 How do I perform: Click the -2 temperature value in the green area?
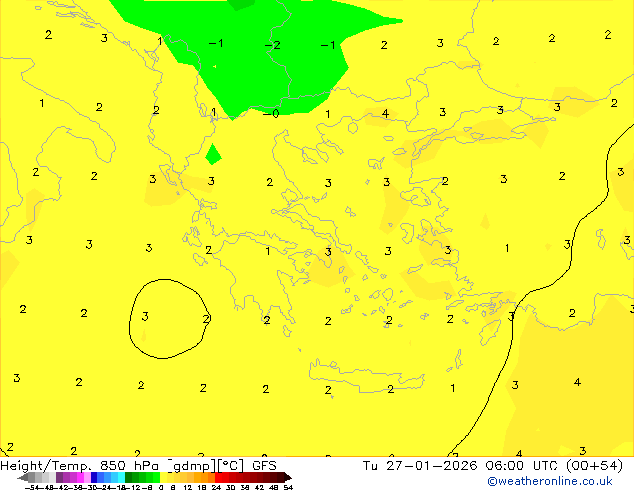[272, 45]
